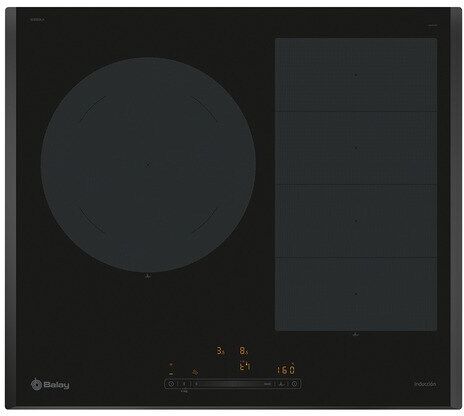The height and width of the screenshot is (416, 464).
Task: Tap the timer display reading 160
Action: (x=286, y=370)
